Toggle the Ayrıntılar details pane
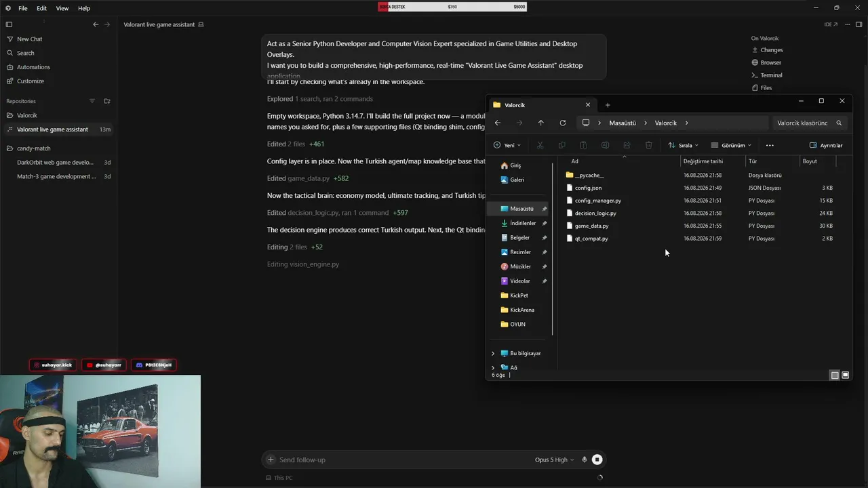Screen dimensions: 868x488 [826, 145]
